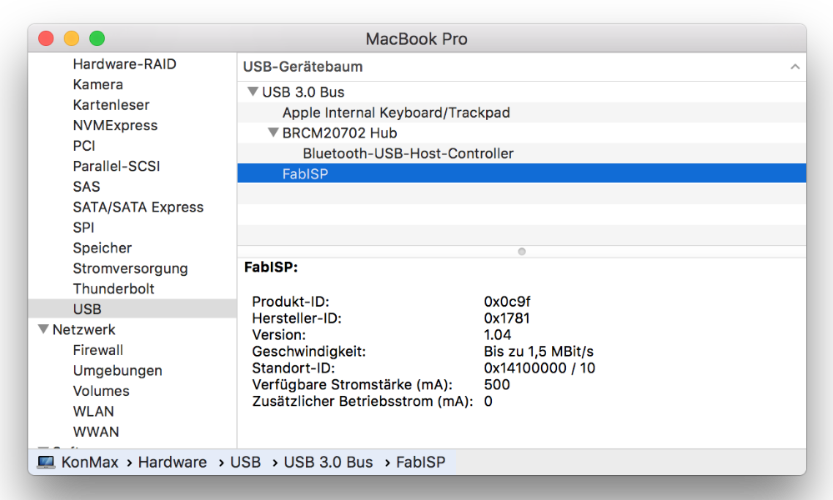Click speed value Bis zu 1,5 MBit/s
Viewport: 833px width, 500px height.
click(x=539, y=351)
